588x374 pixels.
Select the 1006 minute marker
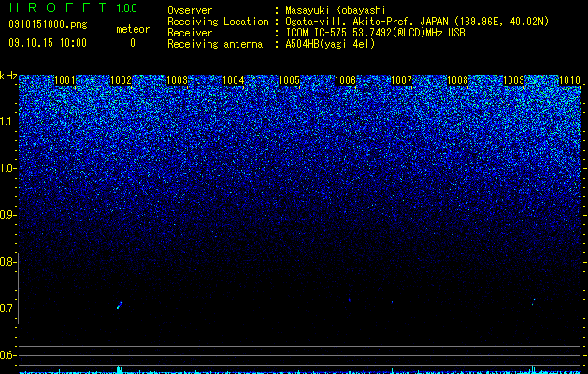pyautogui.click(x=345, y=80)
